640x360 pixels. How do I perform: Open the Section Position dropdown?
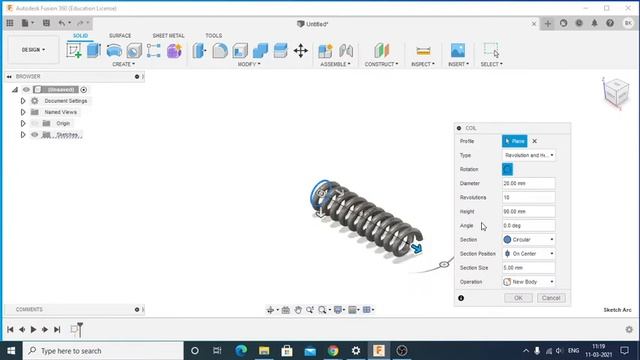click(529, 253)
